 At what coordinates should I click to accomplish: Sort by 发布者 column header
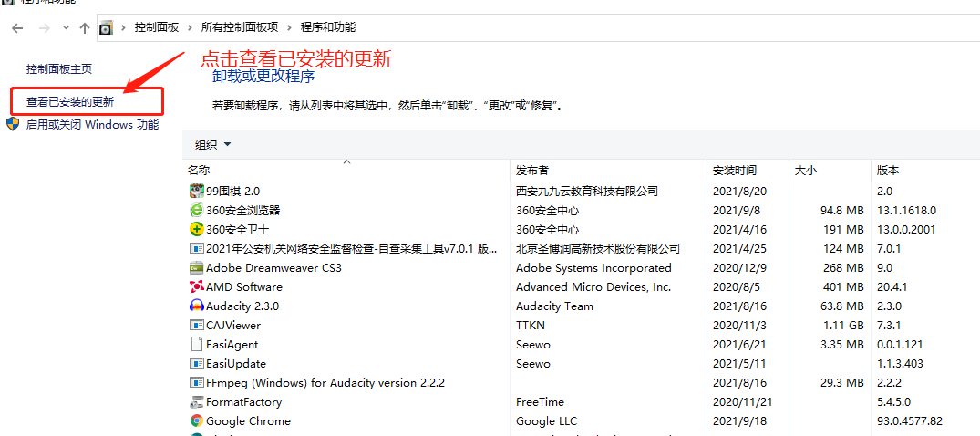tap(532, 171)
